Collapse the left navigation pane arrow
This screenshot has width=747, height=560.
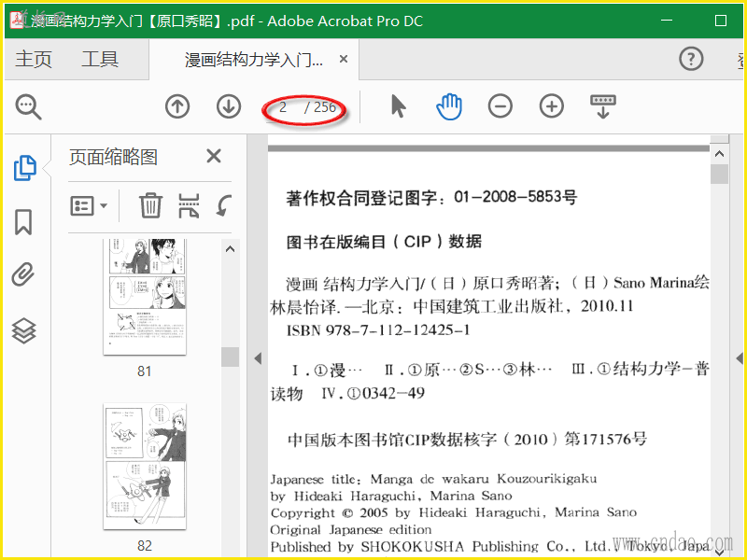(x=258, y=358)
